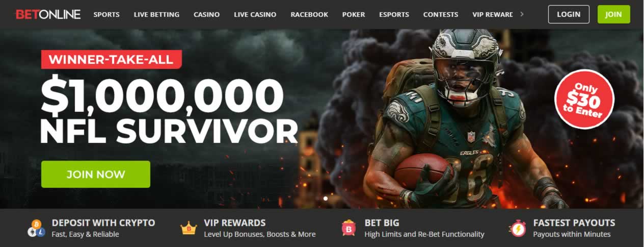Viewport: 644px width, 247px height.
Task: Click the Login button
Action: pos(569,14)
